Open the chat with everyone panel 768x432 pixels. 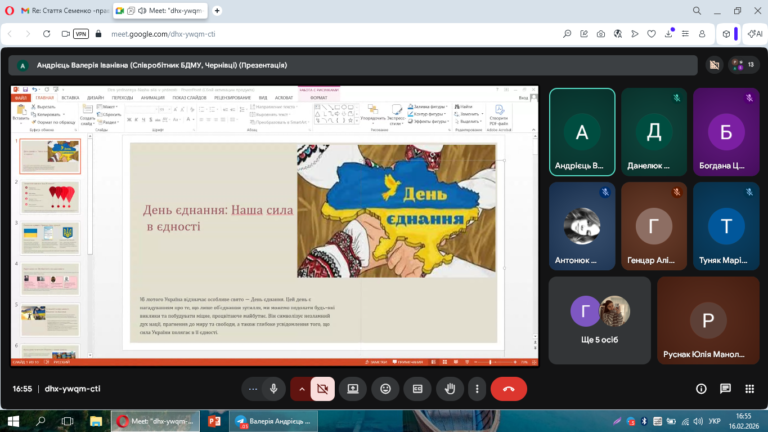pos(725,388)
